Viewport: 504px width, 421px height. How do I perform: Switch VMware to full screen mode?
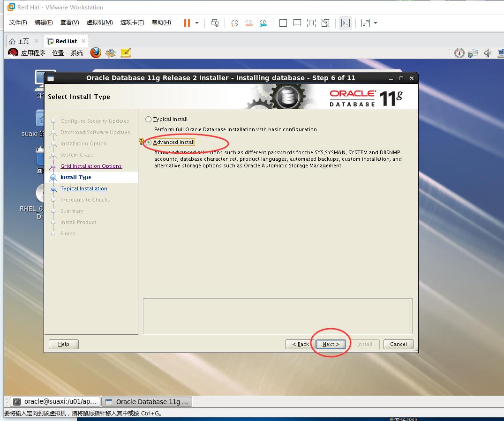311,23
